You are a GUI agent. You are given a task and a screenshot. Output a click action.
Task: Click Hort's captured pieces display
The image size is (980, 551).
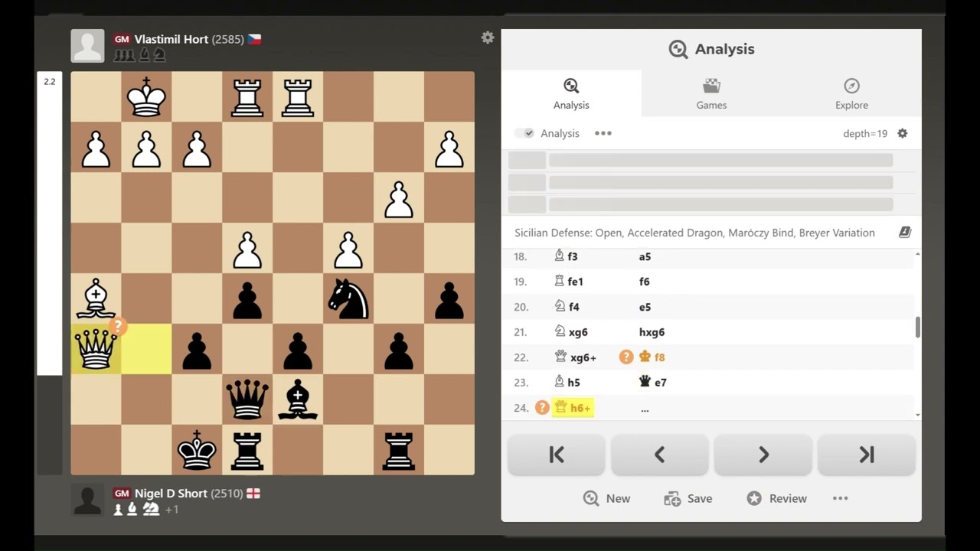(x=139, y=55)
